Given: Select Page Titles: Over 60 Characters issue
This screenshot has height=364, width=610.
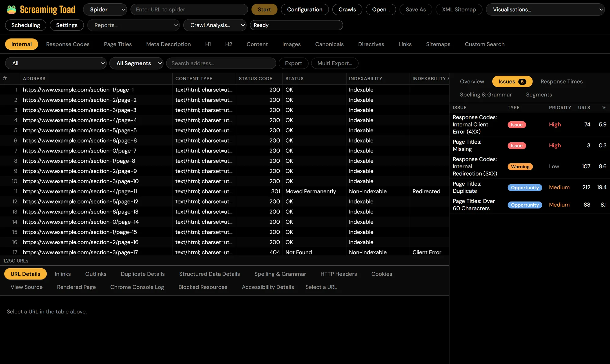Looking at the screenshot, I should (x=529, y=205).
